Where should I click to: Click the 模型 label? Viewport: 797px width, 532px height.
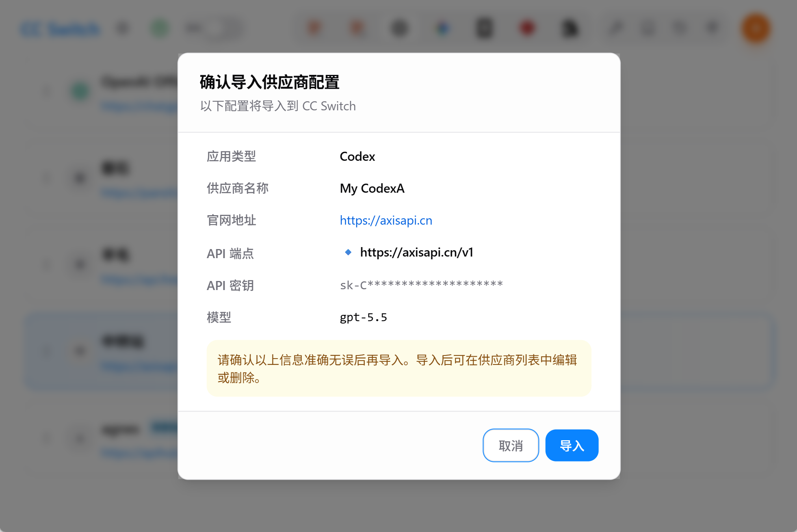219,317
